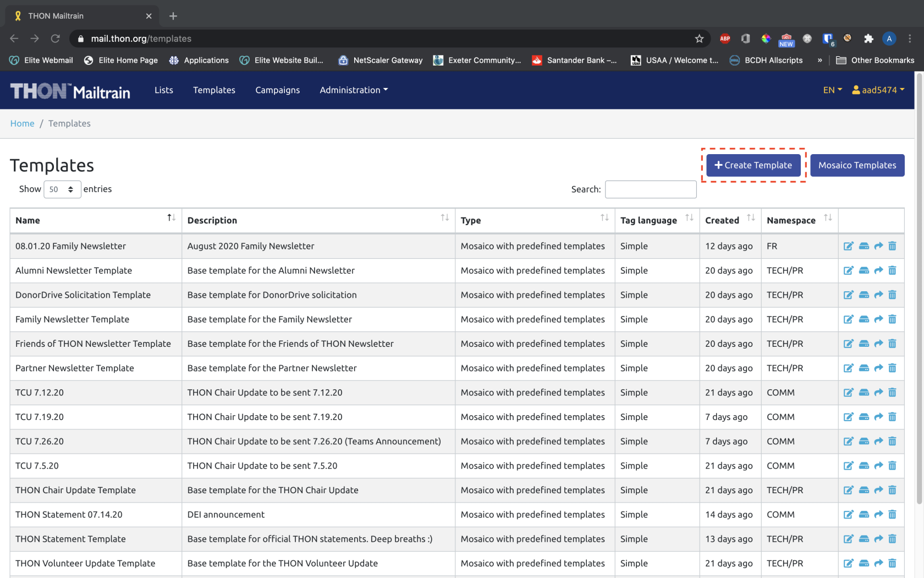Delete the THON Statement 07.14.20 template
The image size is (924, 578).
tap(892, 515)
